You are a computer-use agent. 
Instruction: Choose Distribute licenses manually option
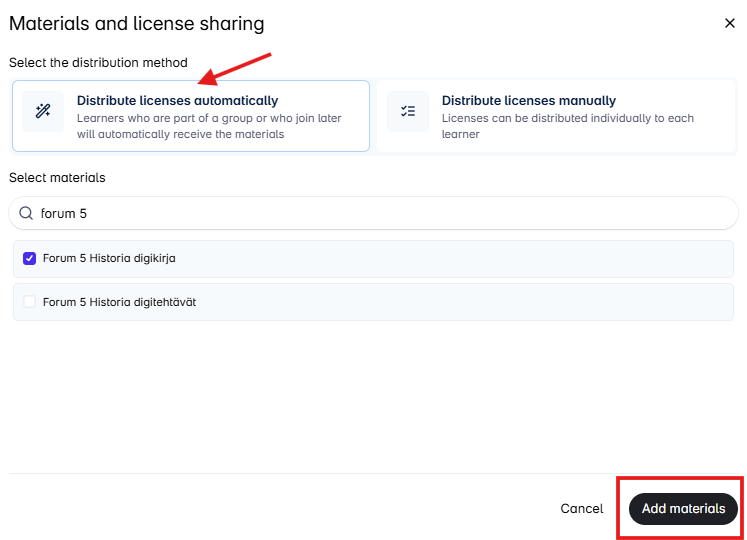pos(528,101)
